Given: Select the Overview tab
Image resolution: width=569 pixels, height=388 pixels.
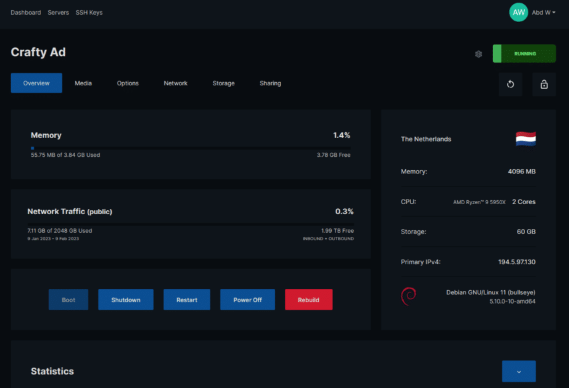Looking at the screenshot, I should pos(36,83).
